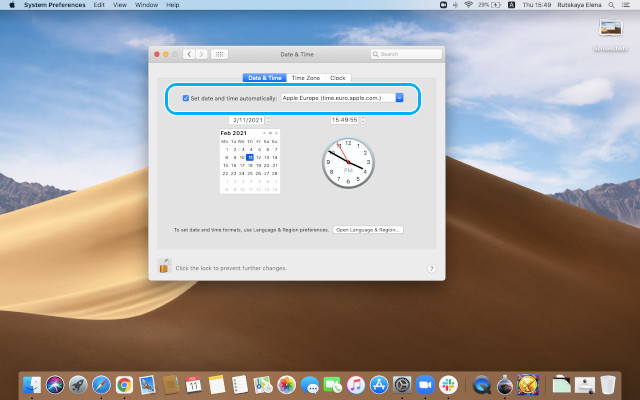This screenshot has height=400, width=640.
Task: Show all preferences grid button
Action: [219, 54]
